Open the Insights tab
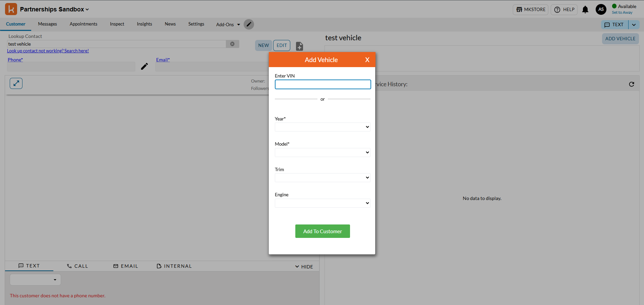This screenshot has height=305, width=644. [x=144, y=24]
